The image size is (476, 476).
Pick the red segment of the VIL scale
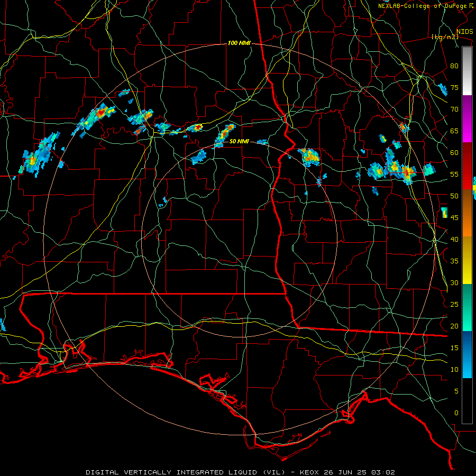[x=467, y=166]
